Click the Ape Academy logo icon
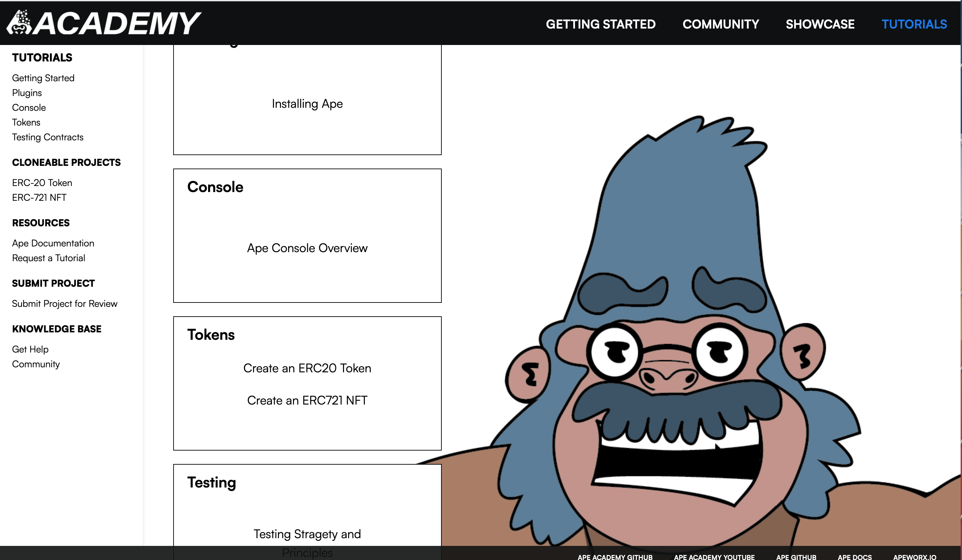The width and height of the screenshot is (962, 560). point(19,23)
